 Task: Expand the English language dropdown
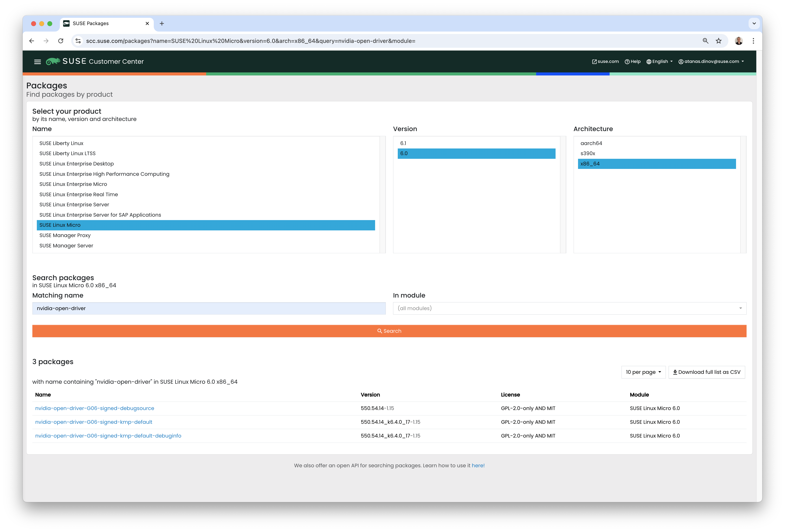click(659, 61)
